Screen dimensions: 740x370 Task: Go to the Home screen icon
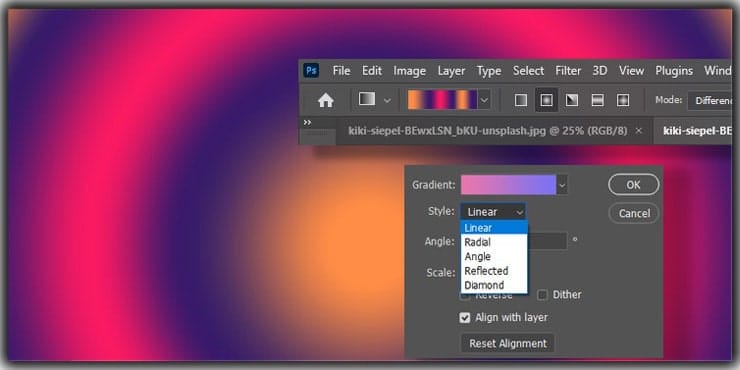click(326, 100)
